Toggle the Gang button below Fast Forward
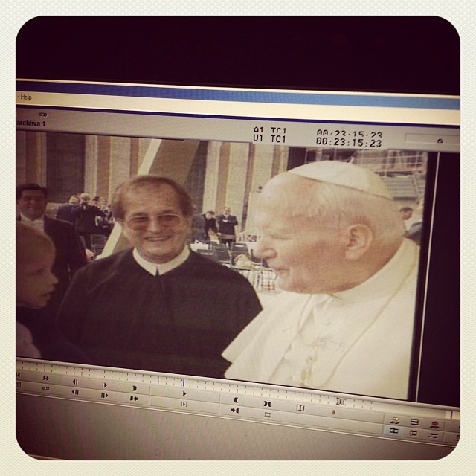 pyautogui.click(x=45, y=388)
